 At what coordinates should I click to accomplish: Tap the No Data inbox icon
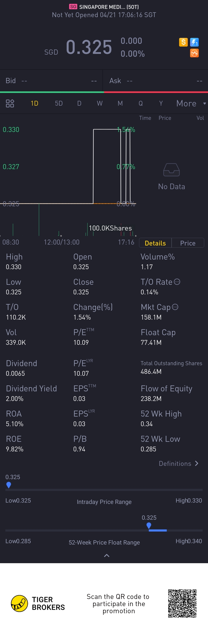[x=171, y=170]
